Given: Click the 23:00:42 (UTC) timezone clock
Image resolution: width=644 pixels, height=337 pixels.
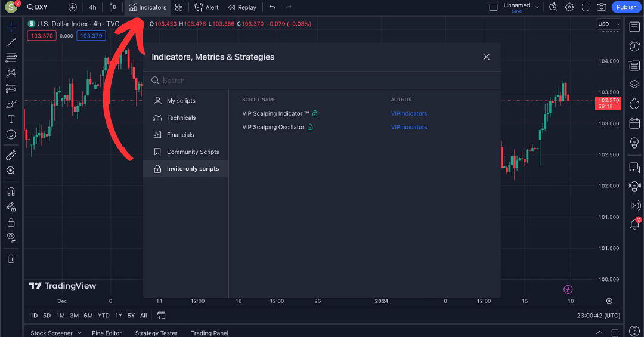Looking at the screenshot, I should [x=599, y=315].
